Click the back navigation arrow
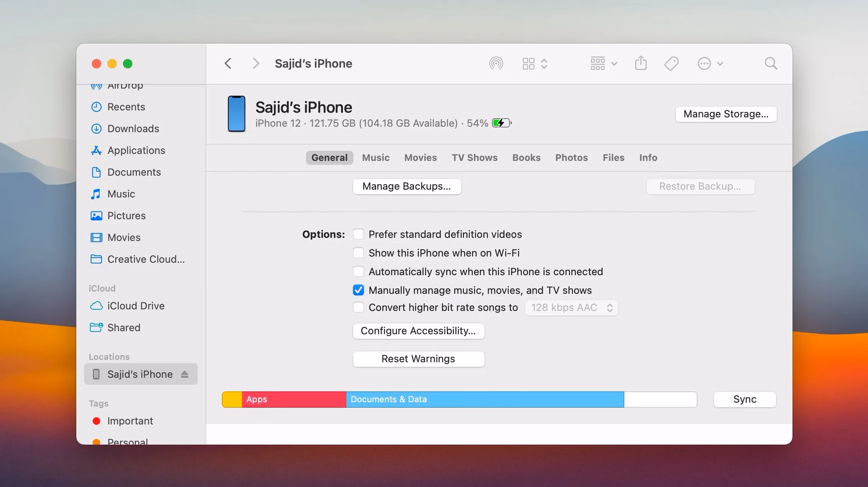 pyautogui.click(x=228, y=63)
